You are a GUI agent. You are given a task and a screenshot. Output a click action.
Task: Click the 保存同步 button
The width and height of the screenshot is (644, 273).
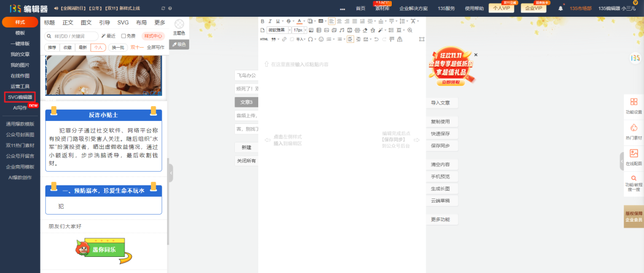441,145
